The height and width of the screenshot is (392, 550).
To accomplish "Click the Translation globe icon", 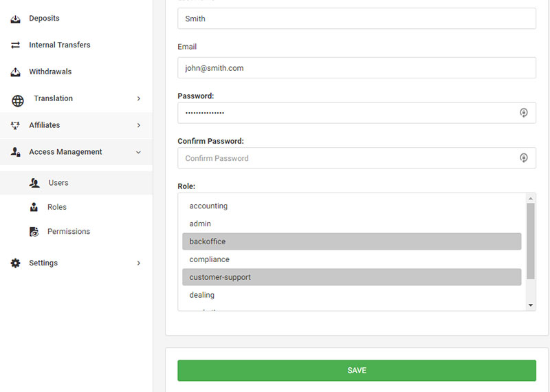I will pyautogui.click(x=18, y=100).
